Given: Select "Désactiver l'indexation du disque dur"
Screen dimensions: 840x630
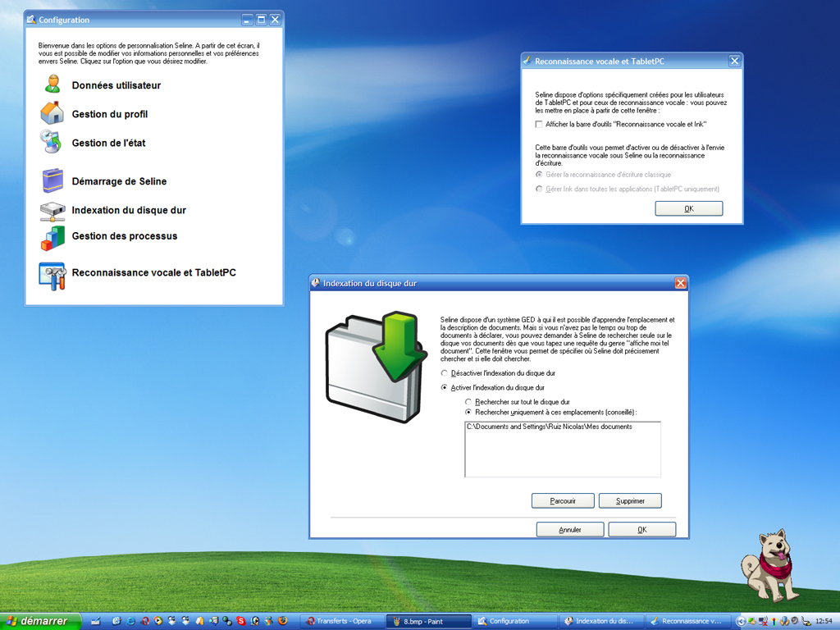Looking at the screenshot, I should point(444,373).
